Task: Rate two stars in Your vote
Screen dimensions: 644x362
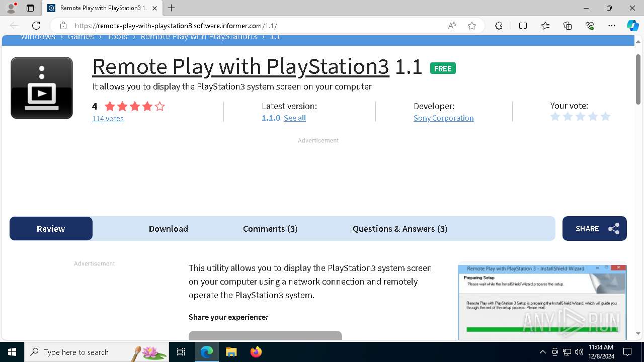Action: click(568, 117)
